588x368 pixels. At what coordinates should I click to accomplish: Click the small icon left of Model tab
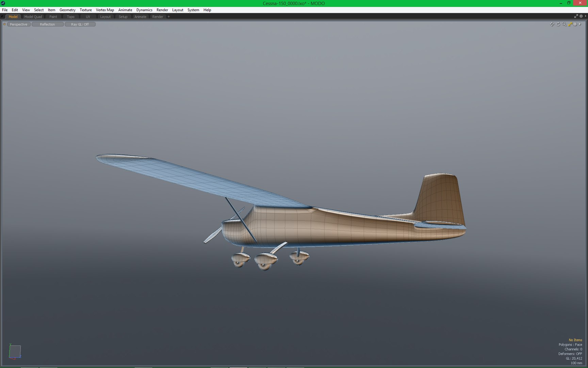3,17
